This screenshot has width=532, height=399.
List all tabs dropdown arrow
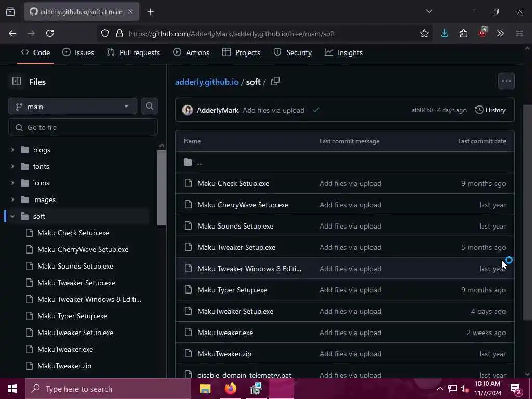click(x=429, y=11)
